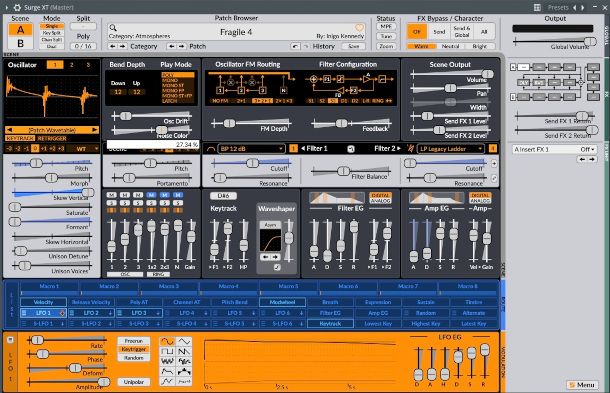Open Filter 1 type dropdown BP 12 dB
Viewport: 610px width, 393px height.
coord(251,149)
